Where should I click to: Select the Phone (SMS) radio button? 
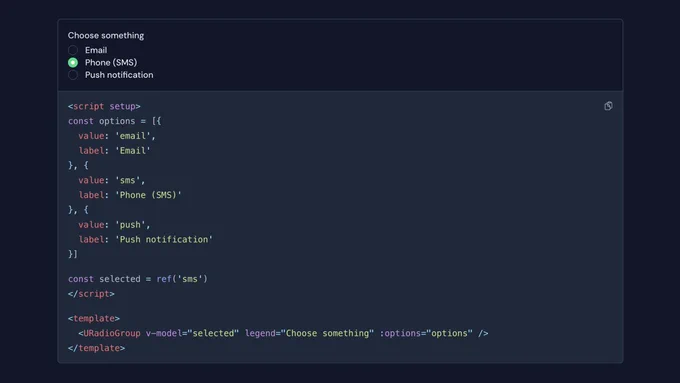point(73,62)
